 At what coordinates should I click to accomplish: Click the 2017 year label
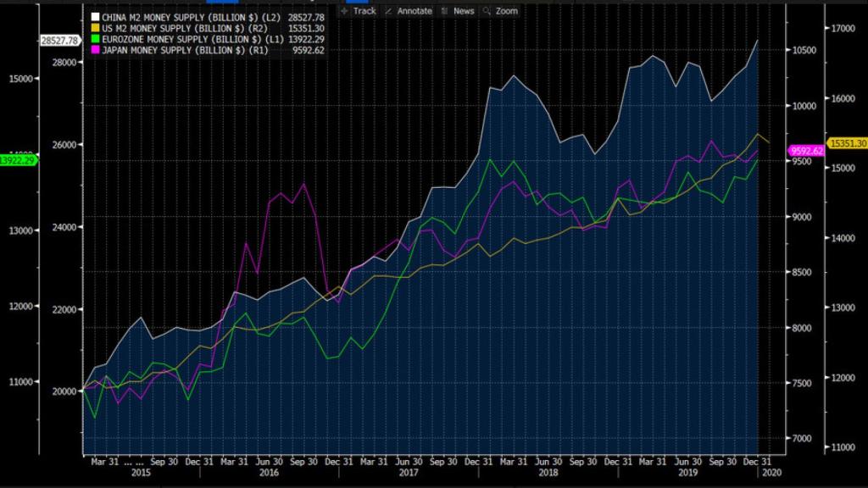point(409,473)
